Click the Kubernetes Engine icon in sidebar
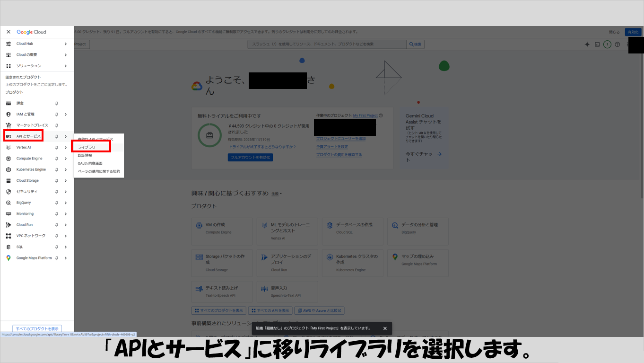The image size is (644, 363). click(8, 169)
